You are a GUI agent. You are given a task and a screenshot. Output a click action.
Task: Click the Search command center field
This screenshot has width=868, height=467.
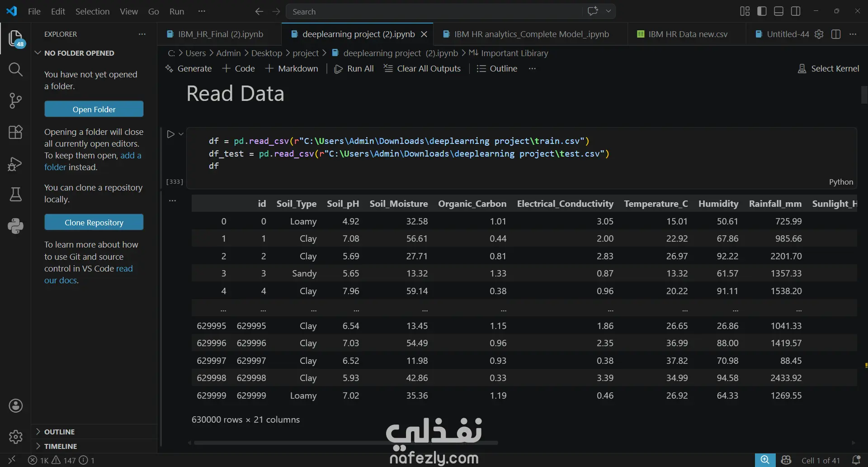(435, 11)
